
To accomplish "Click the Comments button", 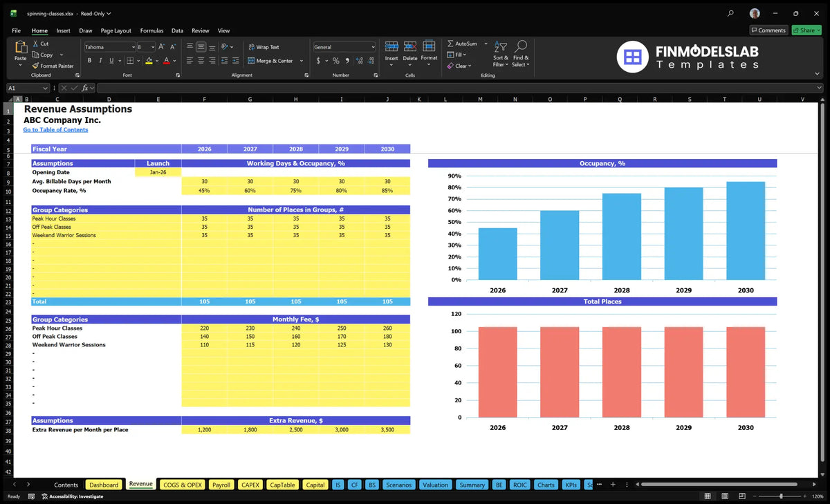I will pos(768,30).
